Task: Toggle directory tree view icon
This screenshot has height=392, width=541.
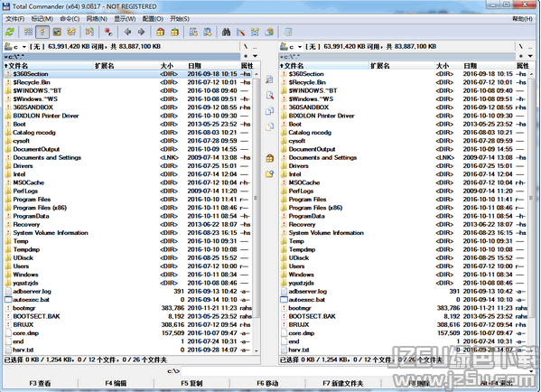Action: (71, 33)
